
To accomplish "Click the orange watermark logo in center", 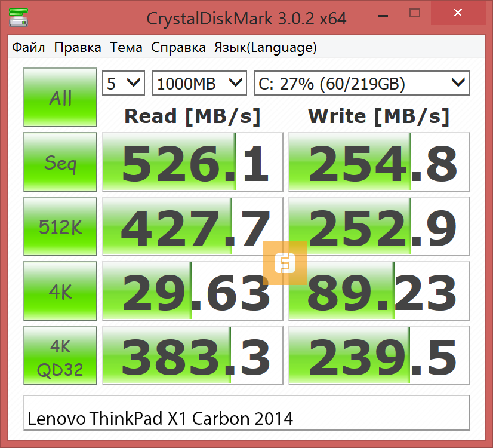I will coord(285,263).
